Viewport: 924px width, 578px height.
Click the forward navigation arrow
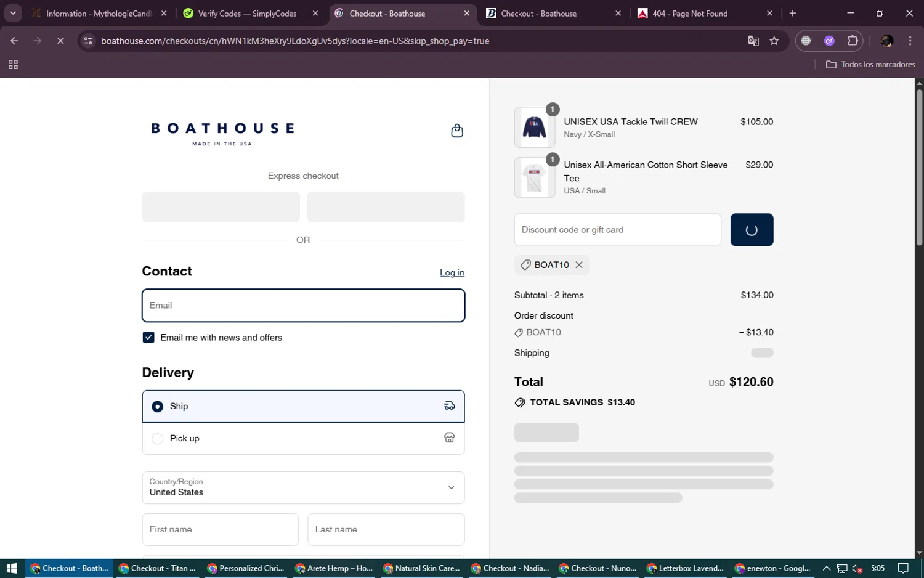(x=38, y=41)
